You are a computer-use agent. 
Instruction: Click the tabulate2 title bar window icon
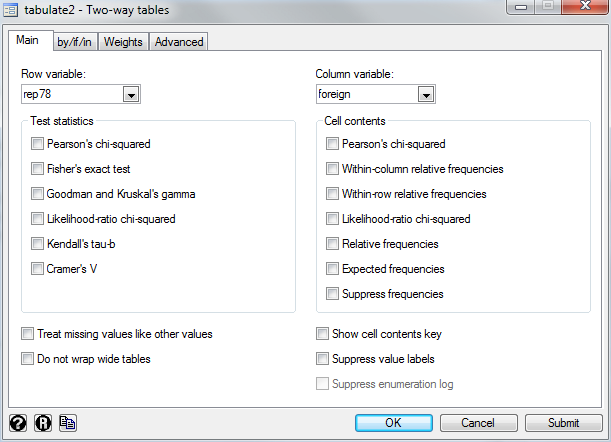click(10, 10)
